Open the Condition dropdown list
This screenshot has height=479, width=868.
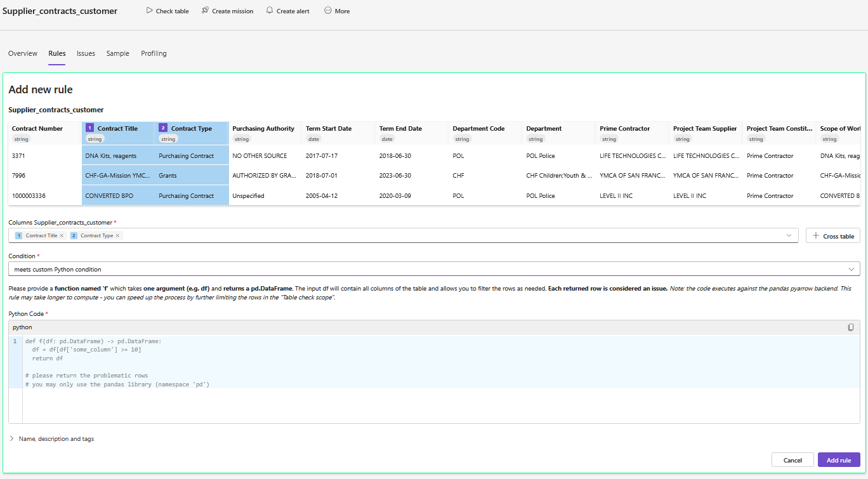click(851, 269)
